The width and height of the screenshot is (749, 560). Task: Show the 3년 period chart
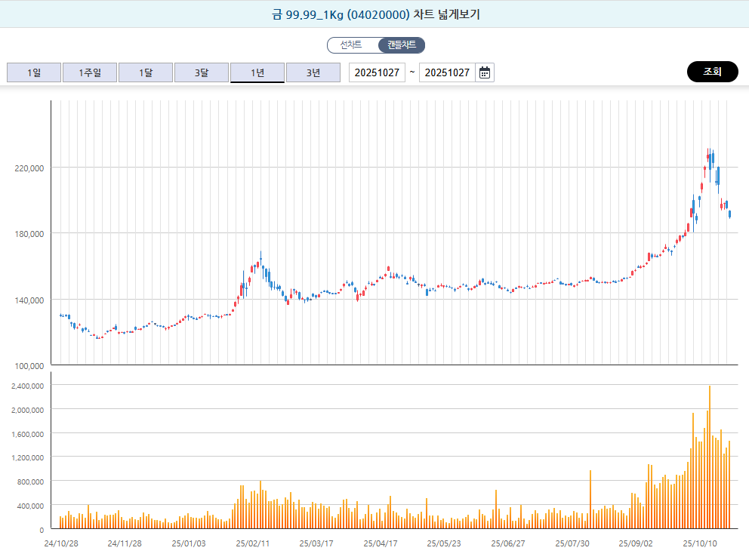(313, 72)
